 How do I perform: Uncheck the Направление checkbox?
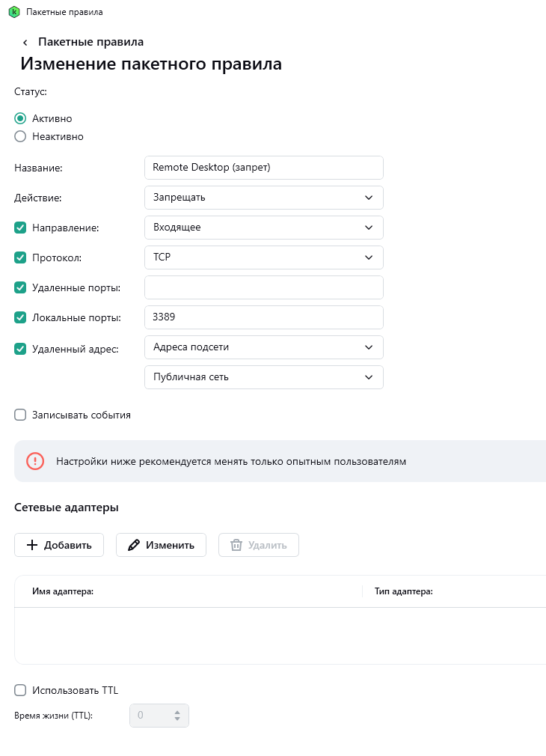point(20,228)
